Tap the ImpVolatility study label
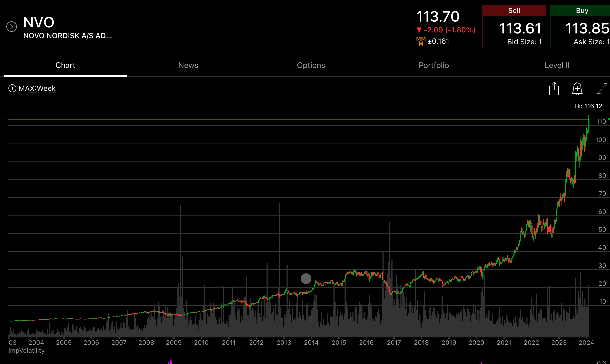Viewport: 610px width, 364px height. pos(26,351)
